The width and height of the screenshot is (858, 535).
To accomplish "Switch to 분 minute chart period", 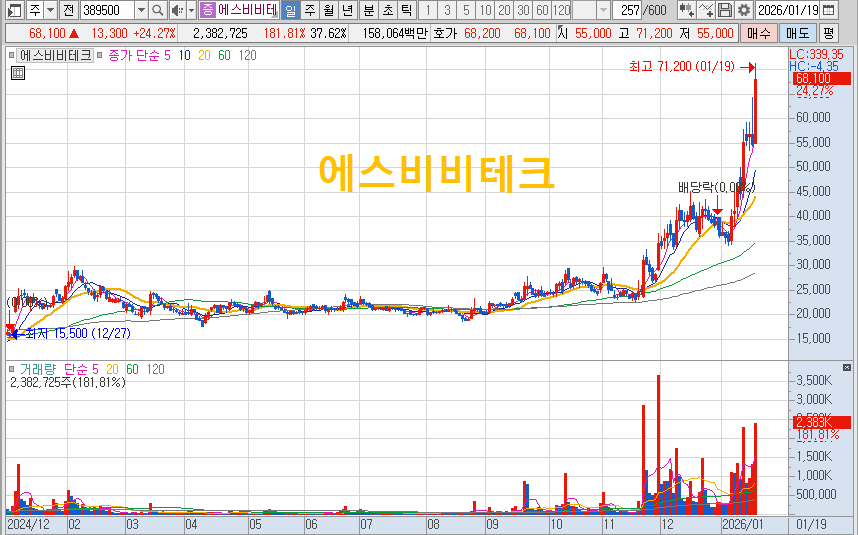I will [369, 10].
